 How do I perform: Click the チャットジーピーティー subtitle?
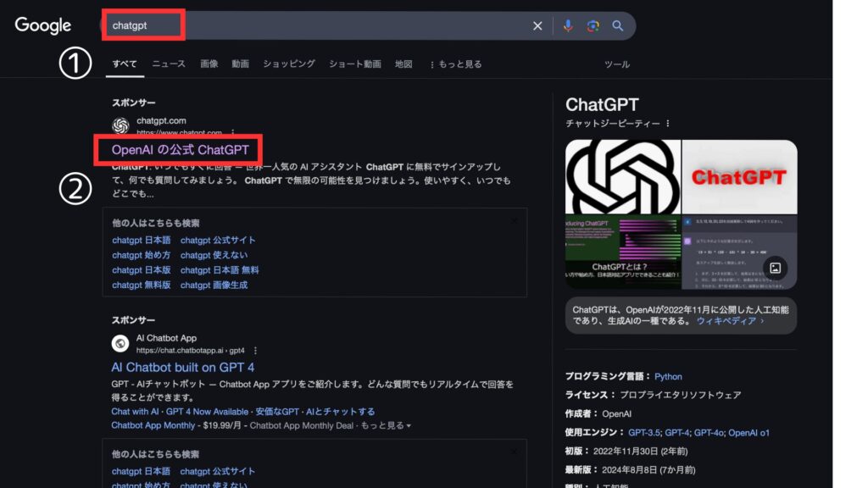[613, 124]
